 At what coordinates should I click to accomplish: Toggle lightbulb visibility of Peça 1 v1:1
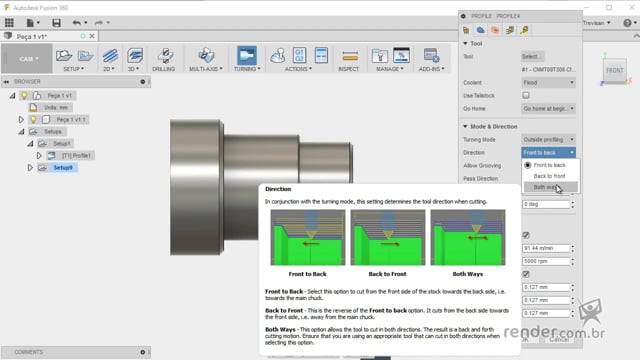pyautogui.click(x=33, y=120)
